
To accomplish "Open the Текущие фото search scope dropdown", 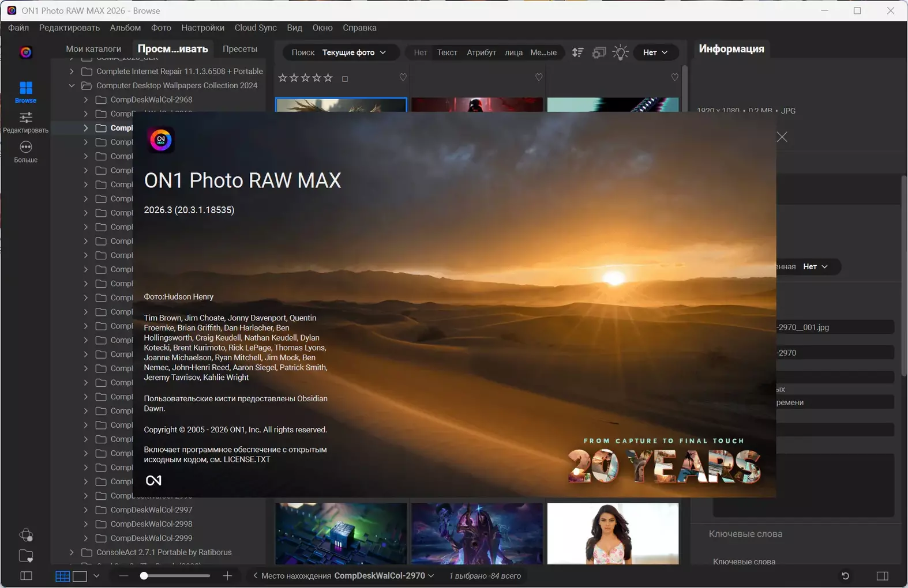I will click(x=354, y=52).
